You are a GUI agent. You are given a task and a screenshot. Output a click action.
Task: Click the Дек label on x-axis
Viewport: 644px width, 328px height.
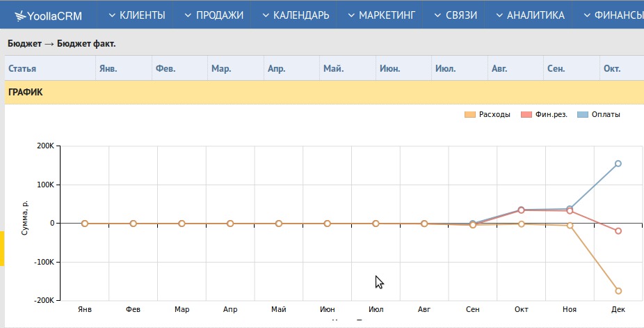pos(618,309)
